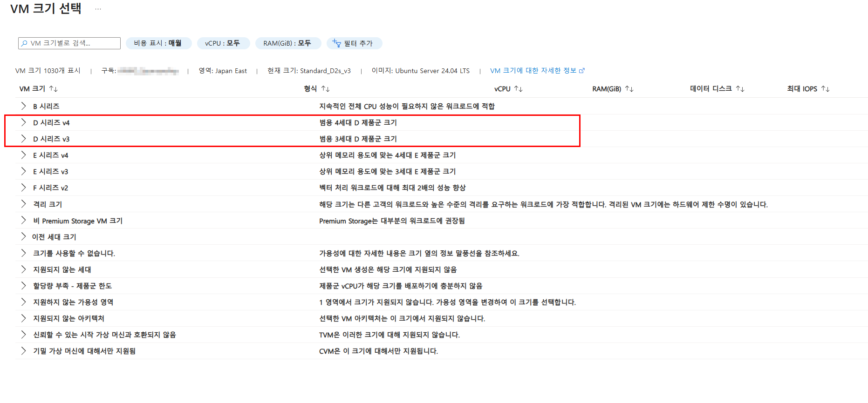Click the VM size search box
The height and width of the screenshot is (403, 868).
coord(69,43)
